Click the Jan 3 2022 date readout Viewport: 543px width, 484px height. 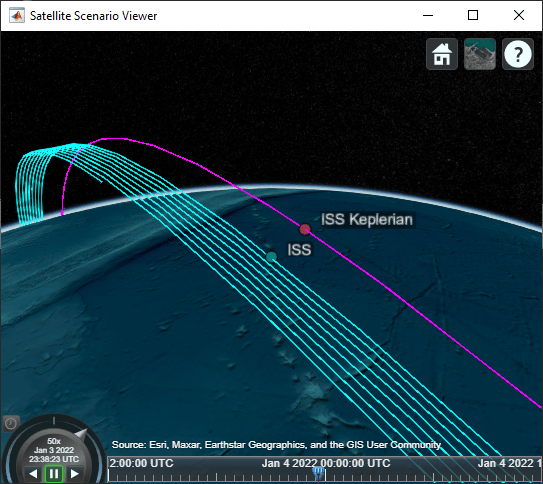click(54, 450)
